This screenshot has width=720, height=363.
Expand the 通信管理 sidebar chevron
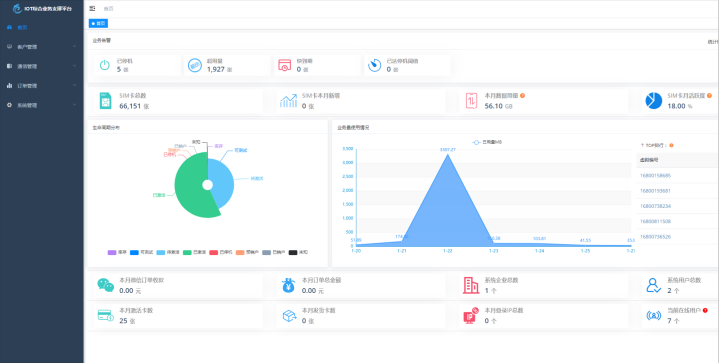(x=74, y=66)
